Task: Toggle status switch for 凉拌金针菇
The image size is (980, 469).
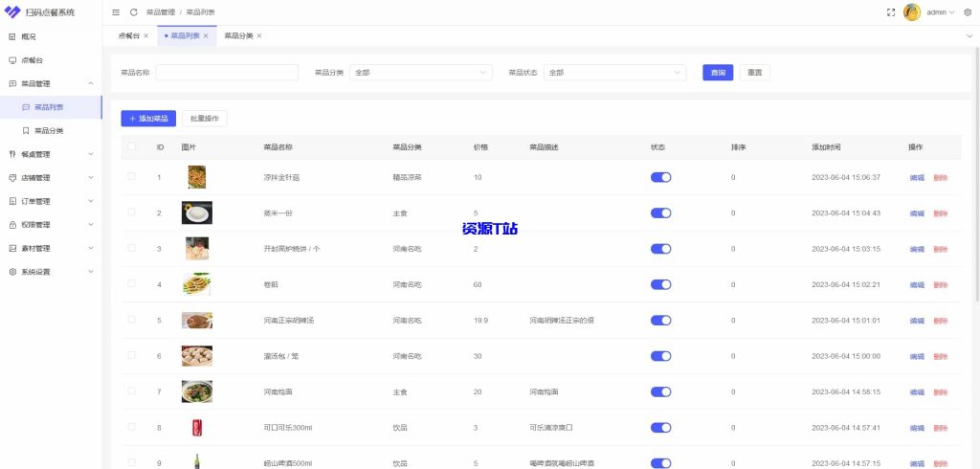Action: 660,178
